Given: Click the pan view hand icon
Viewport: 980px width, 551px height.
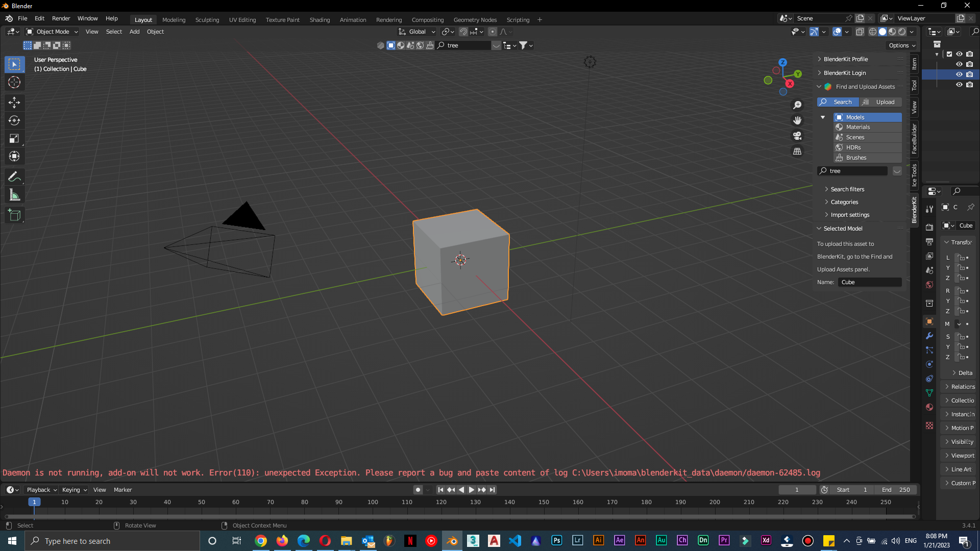Looking at the screenshot, I should click(x=797, y=120).
